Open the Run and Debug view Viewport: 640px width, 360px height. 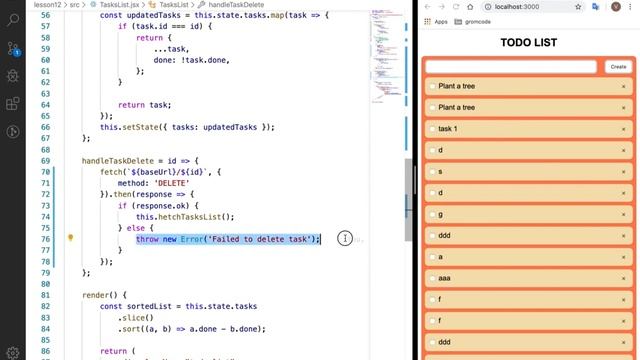click(x=13, y=76)
